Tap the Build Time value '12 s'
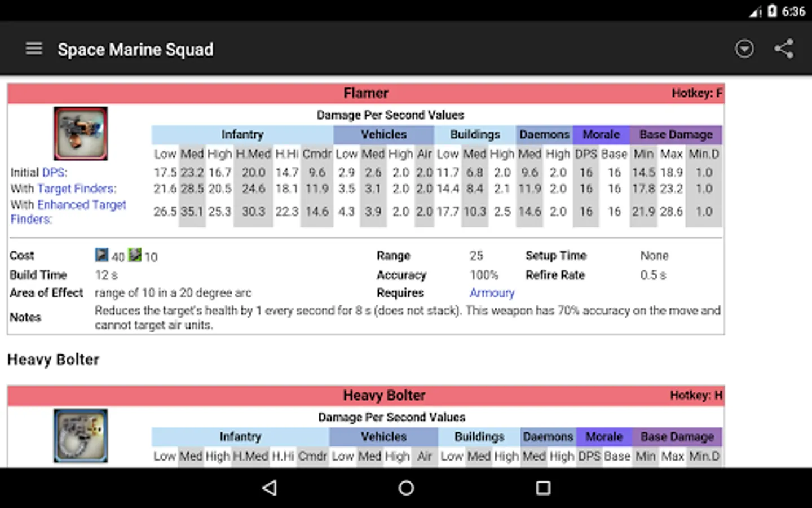The image size is (812, 508). click(x=106, y=275)
